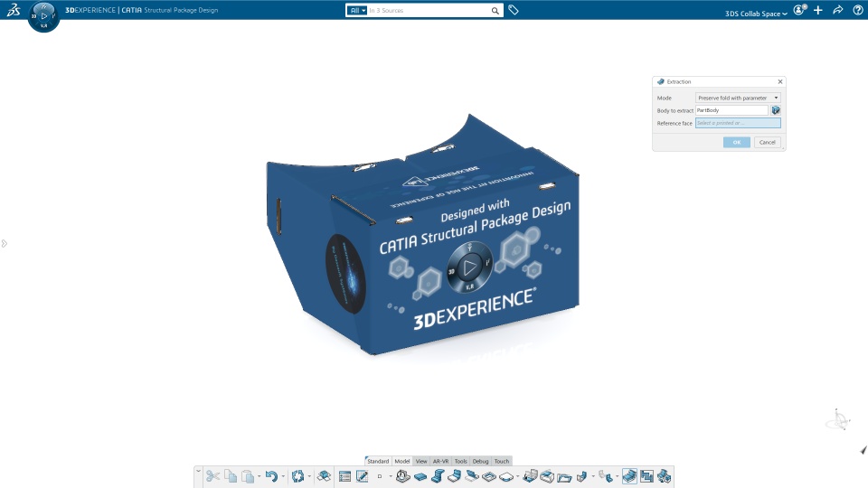Click the 3DS logo icon
Image resolution: width=868 pixels, height=488 pixels.
click(14, 10)
